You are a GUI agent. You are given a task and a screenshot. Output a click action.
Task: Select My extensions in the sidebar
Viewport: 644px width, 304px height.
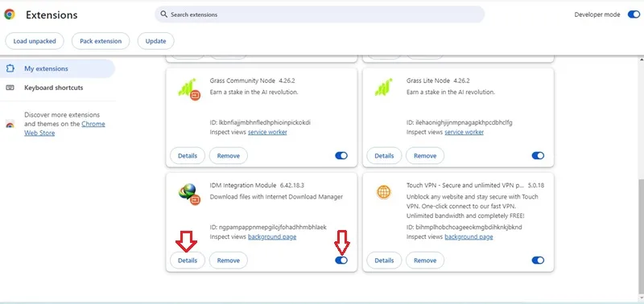[57, 68]
